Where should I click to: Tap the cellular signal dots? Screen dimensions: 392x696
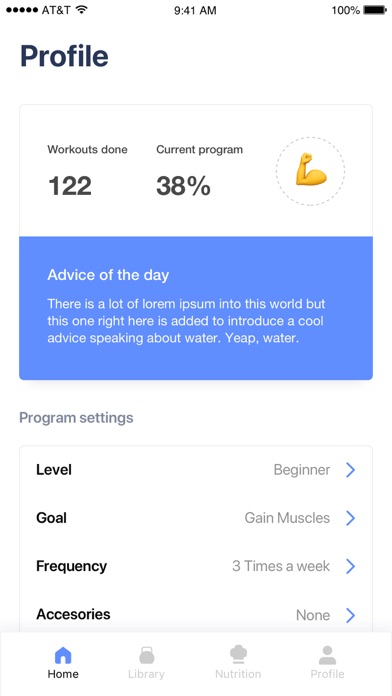tap(22, 10)
